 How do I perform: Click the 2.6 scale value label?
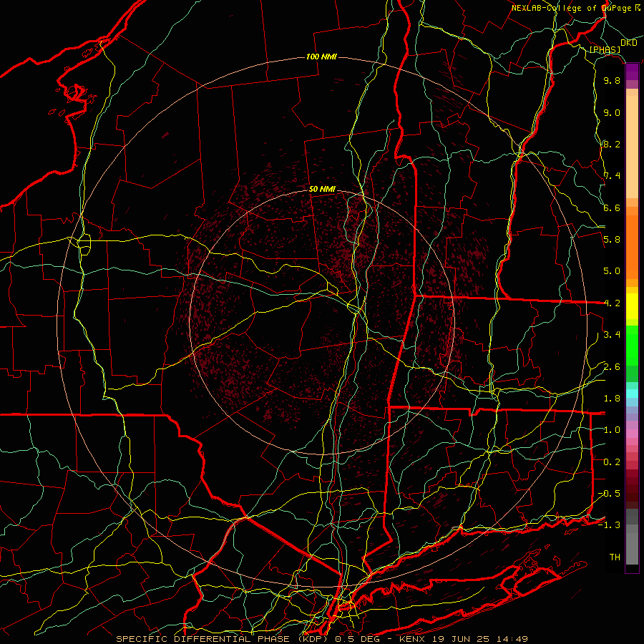click(612, 367)
